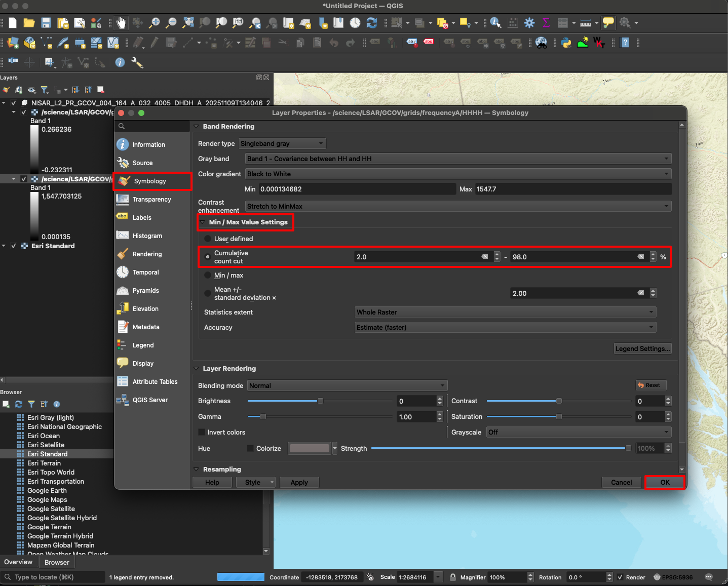
Task: Remove a layer using the Layers panel icon
Action: (x=100, y=90)
